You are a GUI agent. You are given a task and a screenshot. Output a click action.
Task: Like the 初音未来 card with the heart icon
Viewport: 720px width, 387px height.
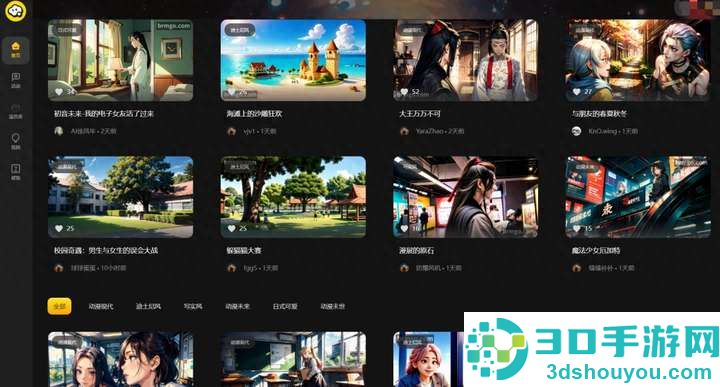tap(59, 92)
